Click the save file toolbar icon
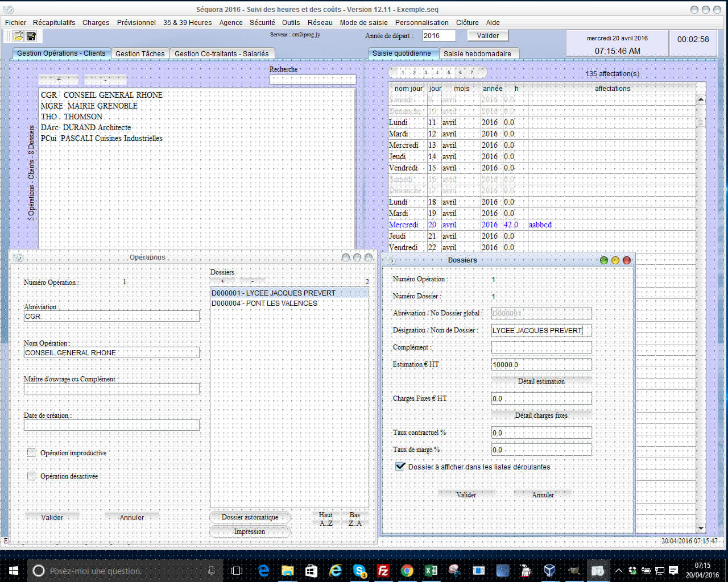This screenshot has height=582, width=728. (x=31, y=36)
